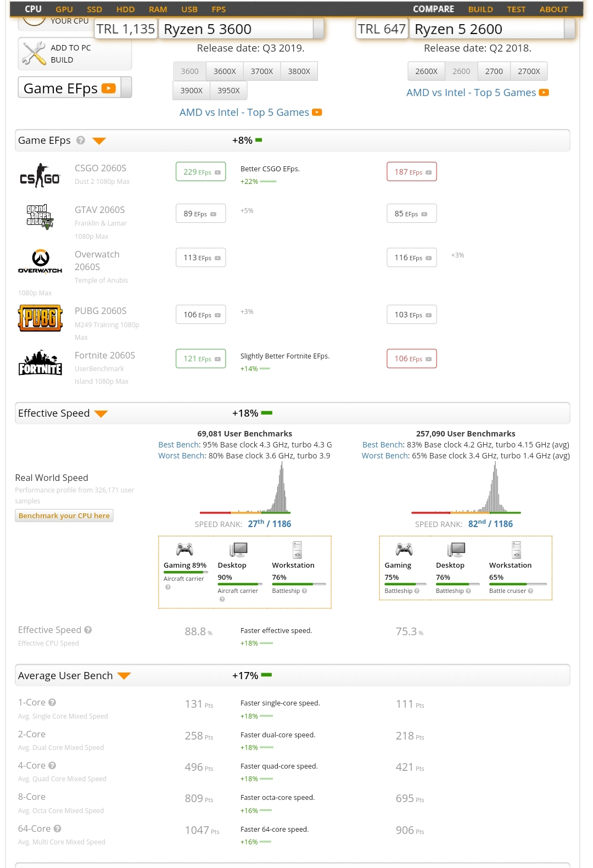
Task: Collapse the Average User Bench section arrow
Action: (124, 676)
